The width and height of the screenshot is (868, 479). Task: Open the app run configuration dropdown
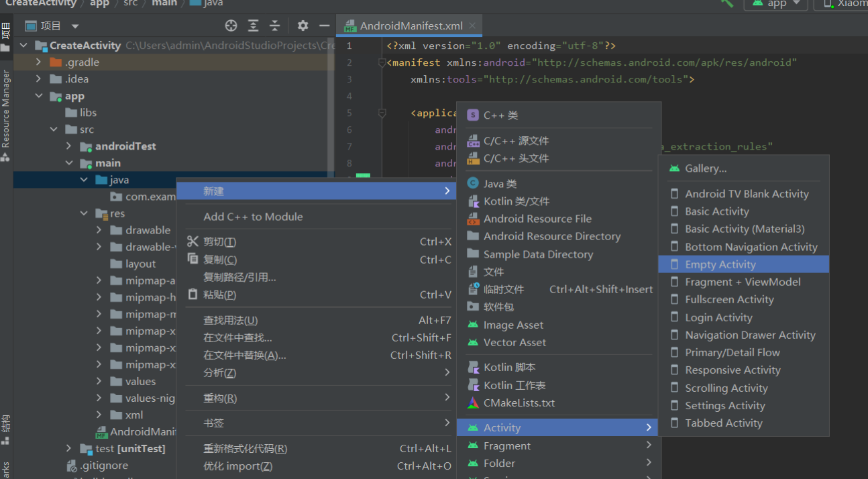[776, 3]
